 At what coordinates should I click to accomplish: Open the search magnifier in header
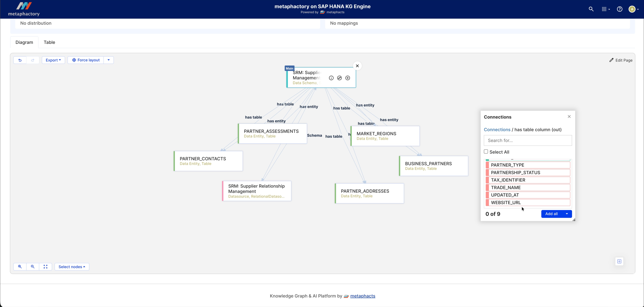point(591,9)
